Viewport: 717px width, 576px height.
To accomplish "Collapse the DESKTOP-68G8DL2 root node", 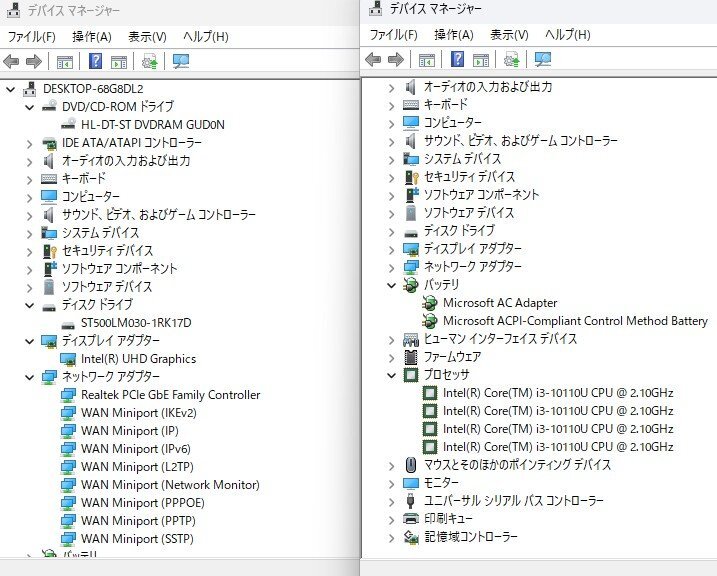I will [x=11, y=90].
